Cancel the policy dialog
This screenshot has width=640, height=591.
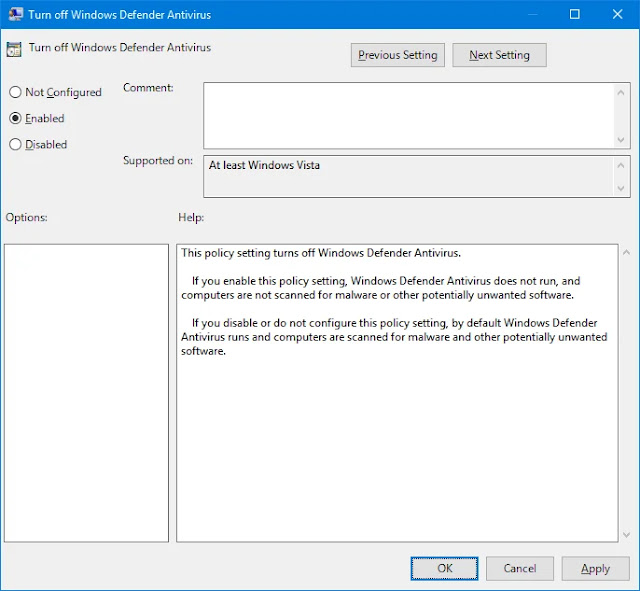(x=520, y=569)
